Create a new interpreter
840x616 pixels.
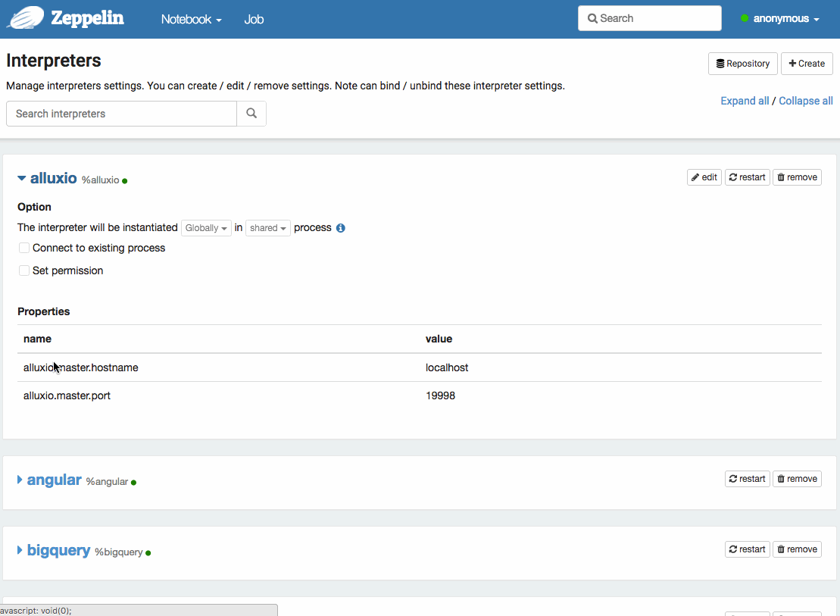(x=807, y=63)
